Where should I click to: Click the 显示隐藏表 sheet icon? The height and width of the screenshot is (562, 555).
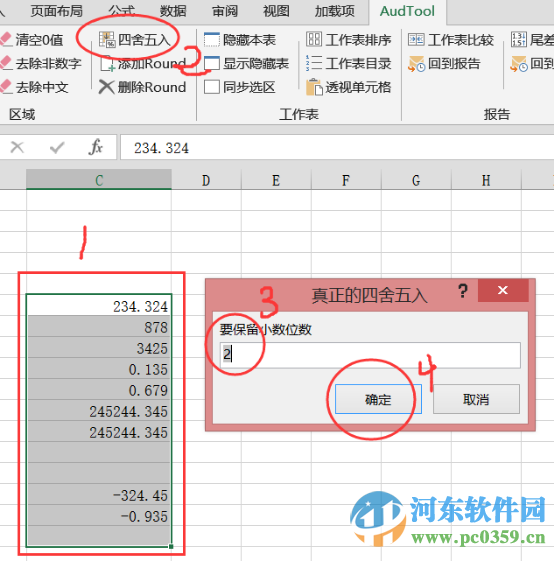212,63
